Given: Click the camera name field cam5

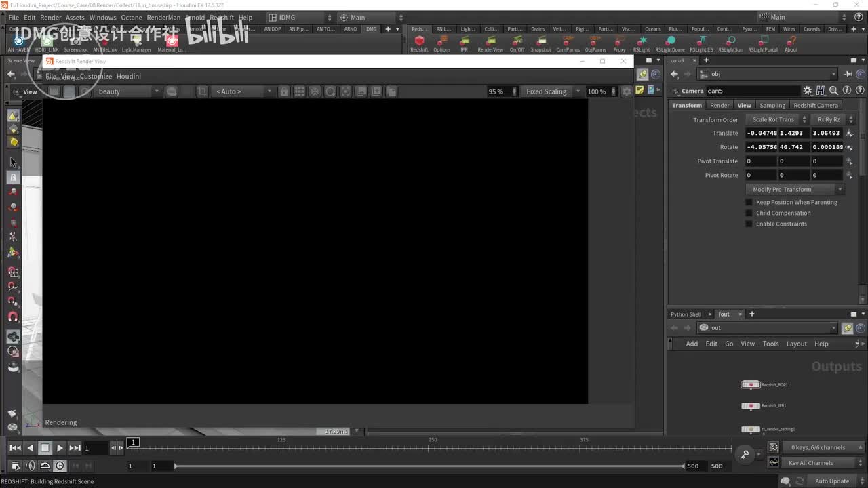Looking at the screenshot, I should (x=752, y=91).
